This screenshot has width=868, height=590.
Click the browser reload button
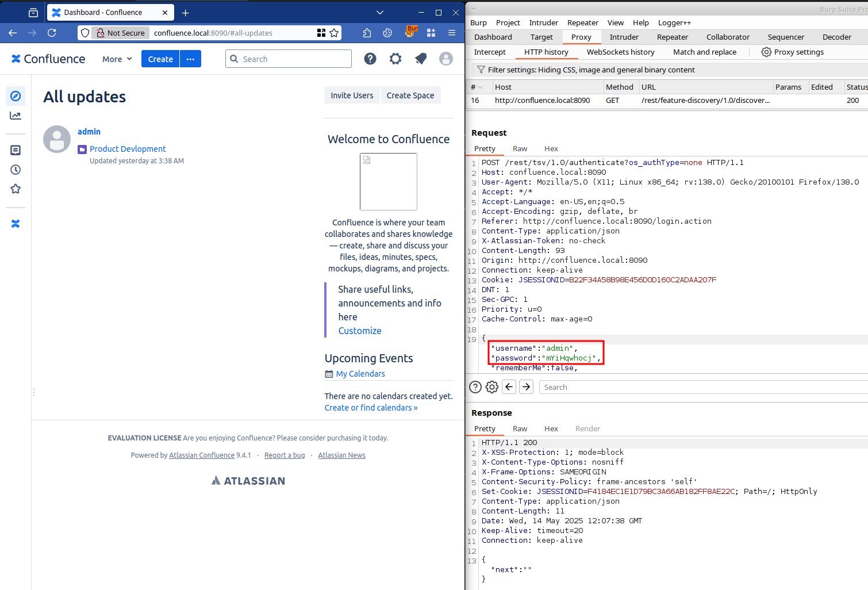52,33
